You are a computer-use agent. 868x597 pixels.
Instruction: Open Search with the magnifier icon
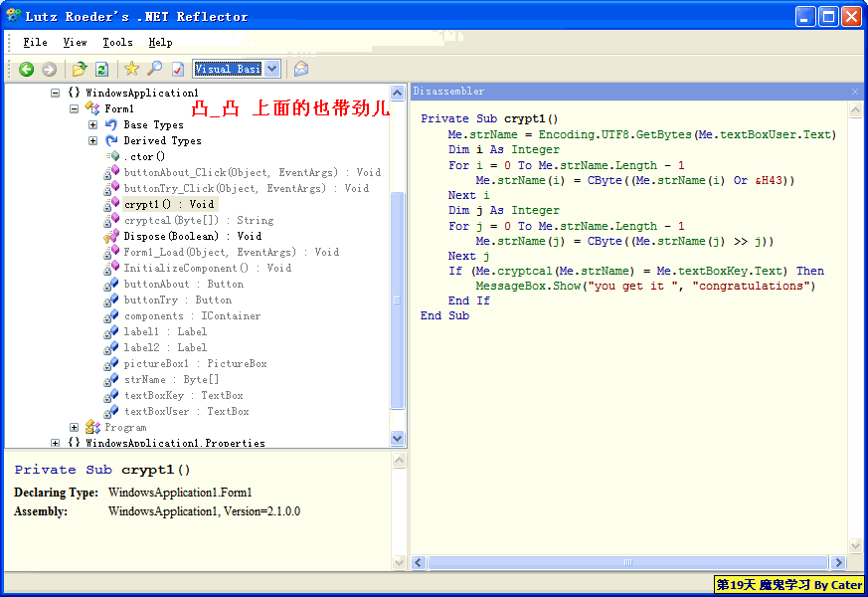(154, 69)
